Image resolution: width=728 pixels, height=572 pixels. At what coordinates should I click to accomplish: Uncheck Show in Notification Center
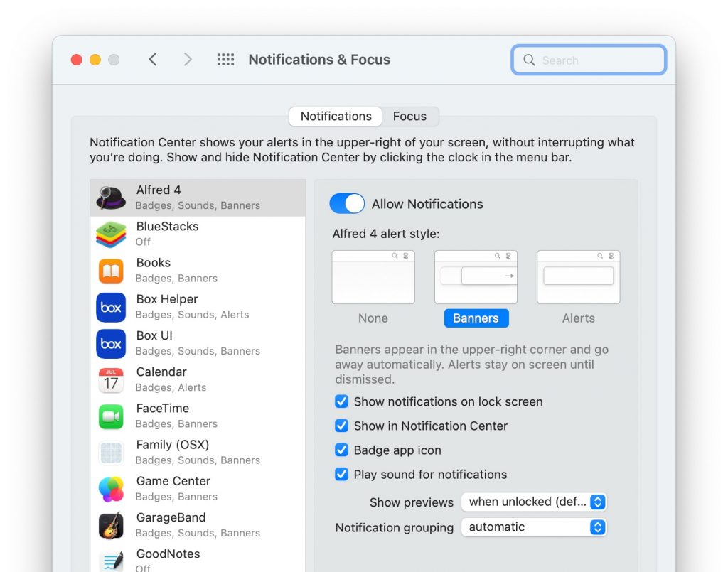click(342, 426)
